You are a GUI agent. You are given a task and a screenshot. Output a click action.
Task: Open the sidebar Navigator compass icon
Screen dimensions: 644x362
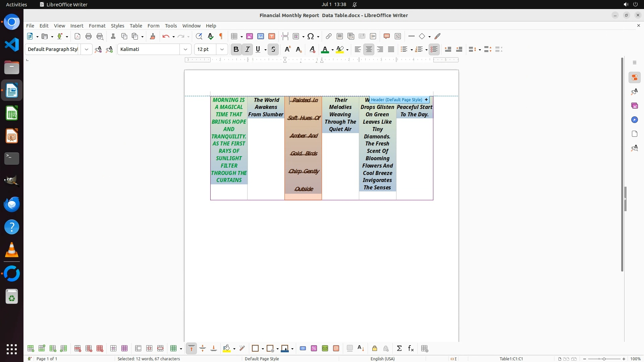[x=634, y=120]
